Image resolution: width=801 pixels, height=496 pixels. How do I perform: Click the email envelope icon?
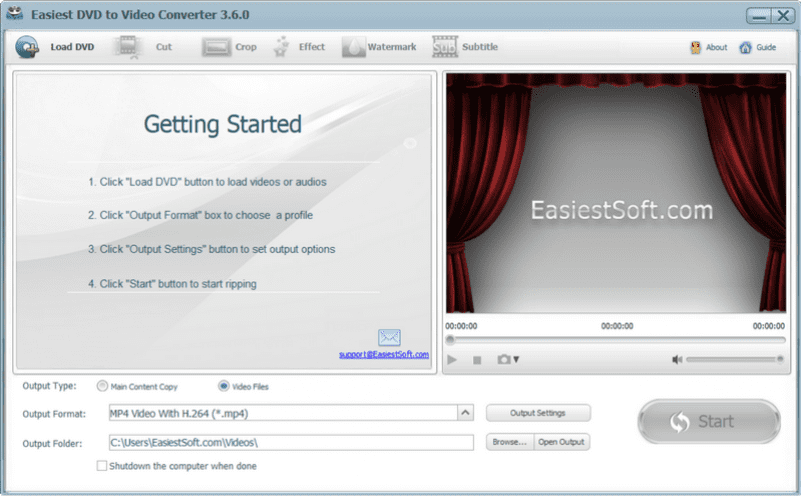[x=389, y=337]
